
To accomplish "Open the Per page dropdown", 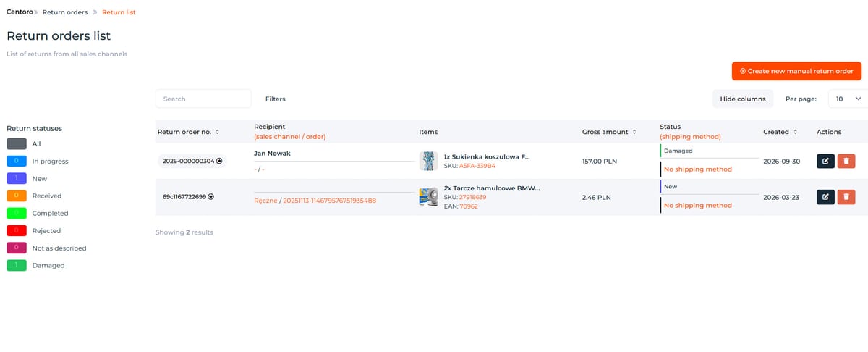I will coord(848,99).
